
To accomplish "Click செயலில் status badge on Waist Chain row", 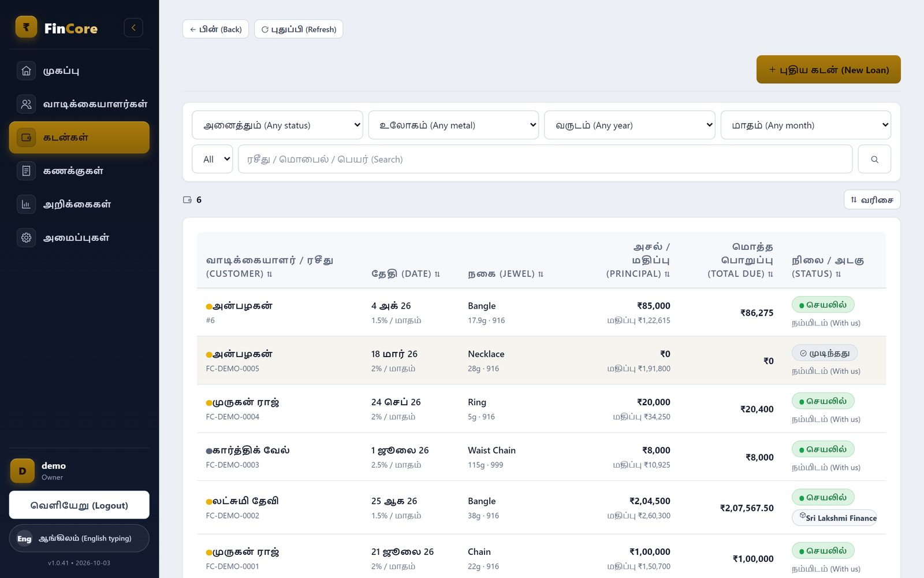I will 823,449.
